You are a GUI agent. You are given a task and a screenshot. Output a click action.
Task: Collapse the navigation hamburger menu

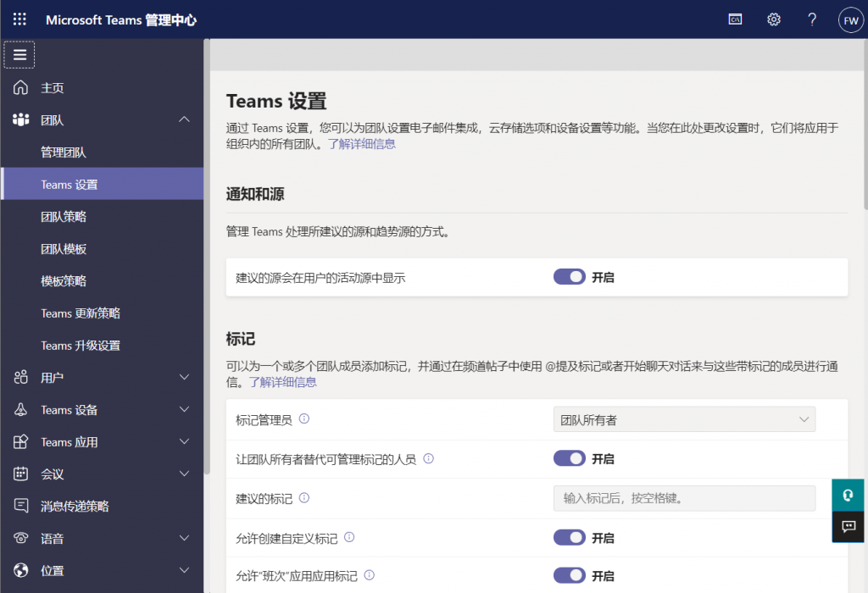[x=19, y=55]
